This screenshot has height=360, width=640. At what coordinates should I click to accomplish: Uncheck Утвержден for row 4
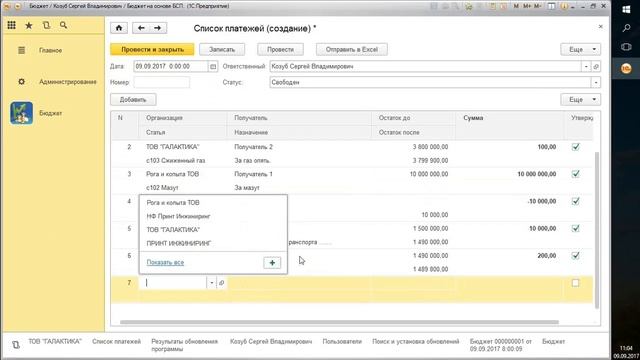tap(576, 201)
